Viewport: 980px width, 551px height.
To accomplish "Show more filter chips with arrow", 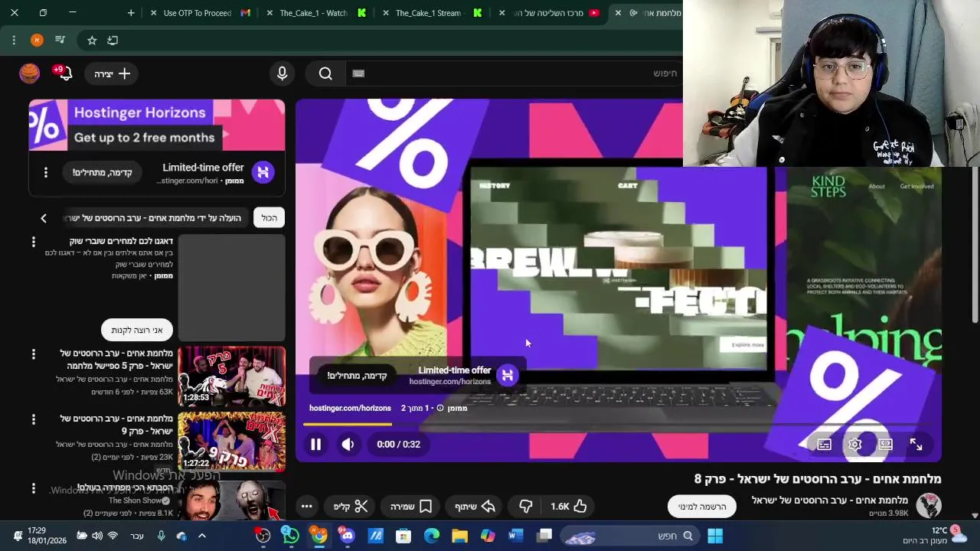I will (44, 218).
